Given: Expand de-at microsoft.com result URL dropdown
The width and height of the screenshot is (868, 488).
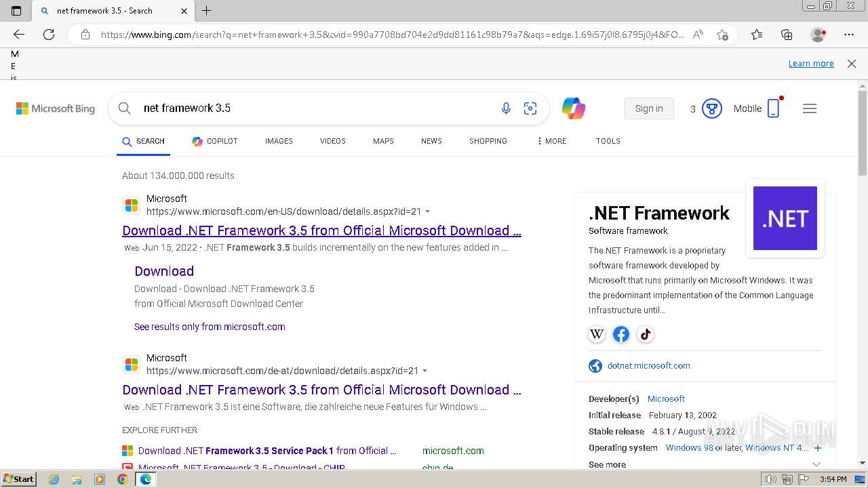Looking at the screenshot, I should pos(425,371).
